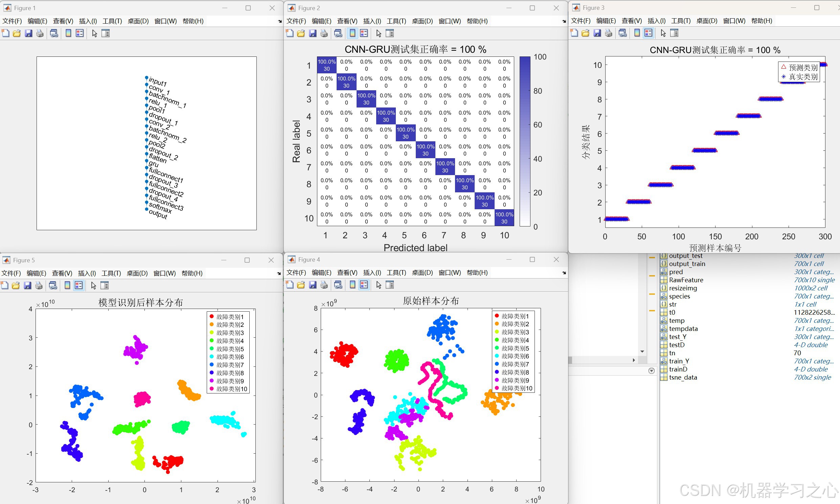Expand circled down-arrow panel button below scrollbar
The width and height of the screenshot is (840, 504).
[652, 371]
